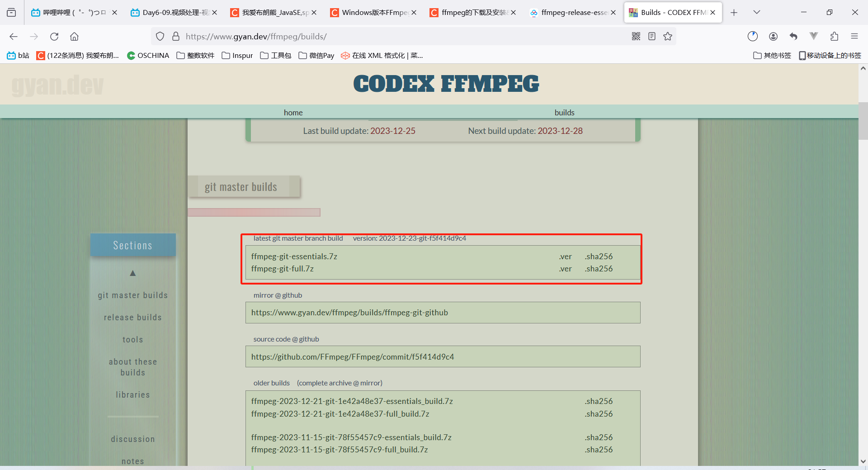Image resolution: width=868 pixels, height=470 pixels.
Task: Open 在线 XML 格式化 bookmark
Action: (x=382, y=56)
